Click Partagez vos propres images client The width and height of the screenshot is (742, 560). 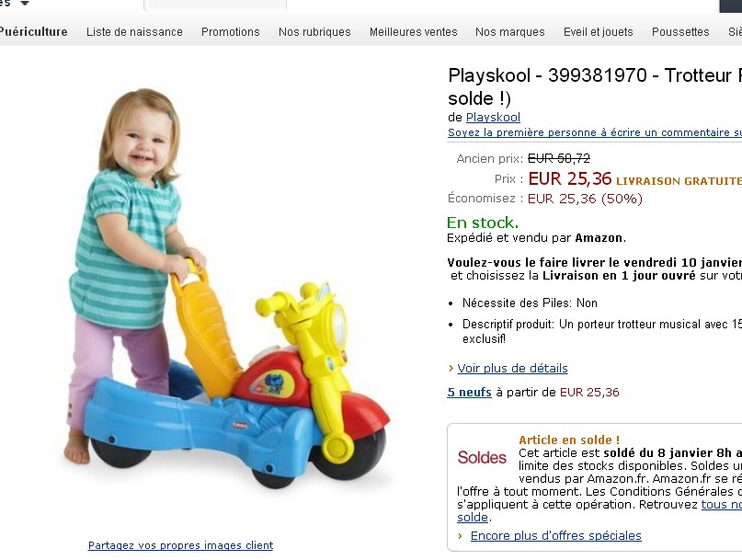pyautogui.click(x=180, y=545)
